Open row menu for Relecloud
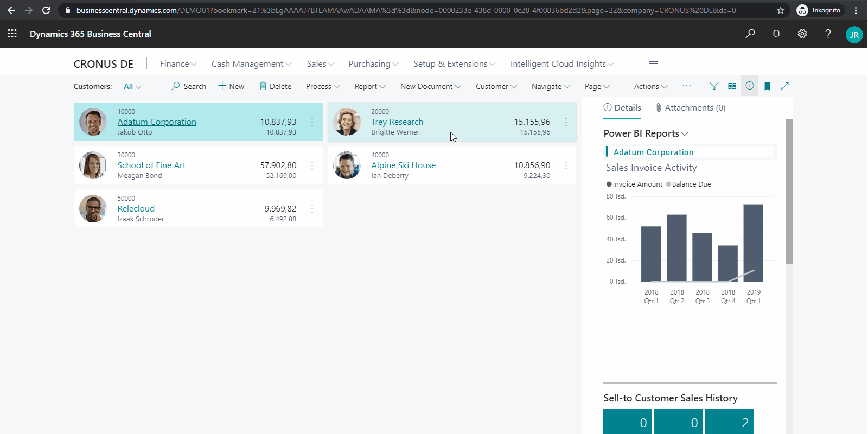This screenshot has width=868, height=434. [x=312, y=209]
